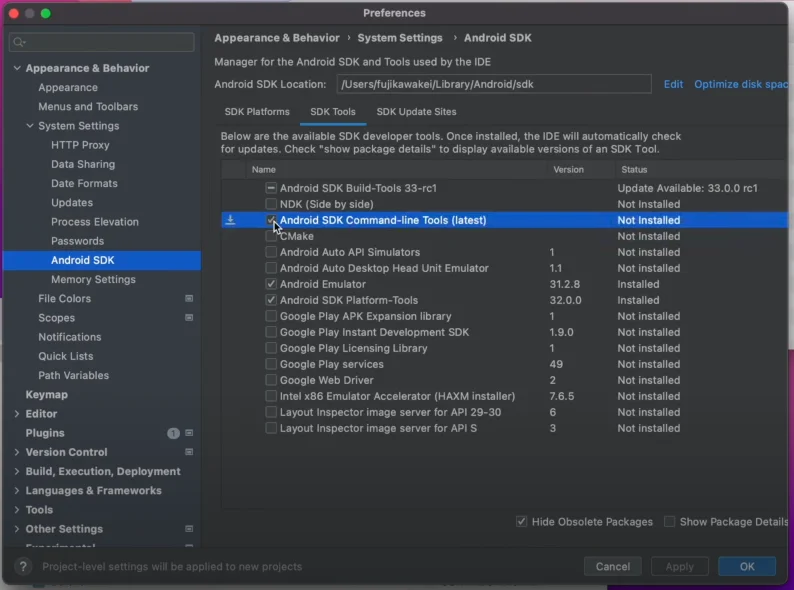This screenshot has height=590, width=794.
Task: Enable the NDK (Side by side) checkbox
Action: click(x=271, y=204)
